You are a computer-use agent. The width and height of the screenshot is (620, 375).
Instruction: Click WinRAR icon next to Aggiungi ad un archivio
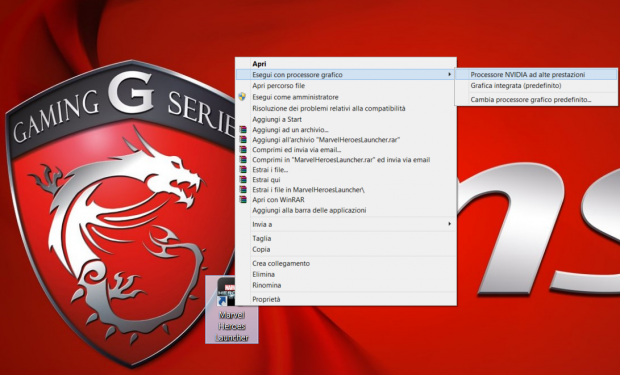(x=243, y=130)
